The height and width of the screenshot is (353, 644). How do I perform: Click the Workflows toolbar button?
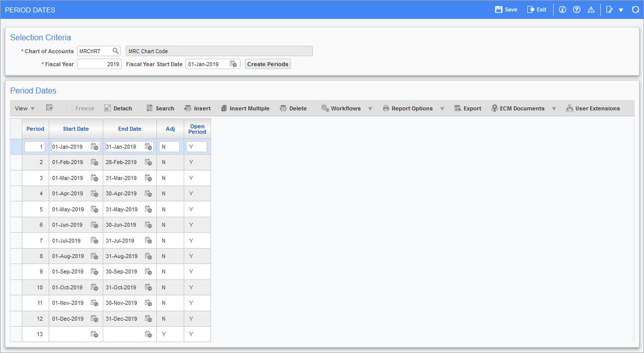point(341,108)
